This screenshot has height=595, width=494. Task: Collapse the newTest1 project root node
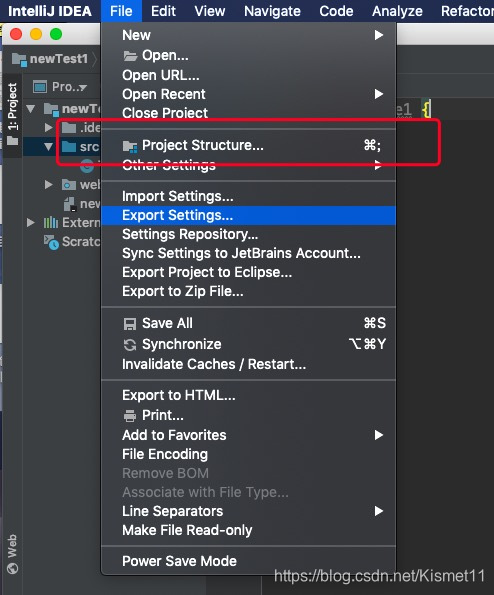pos(31,109)
